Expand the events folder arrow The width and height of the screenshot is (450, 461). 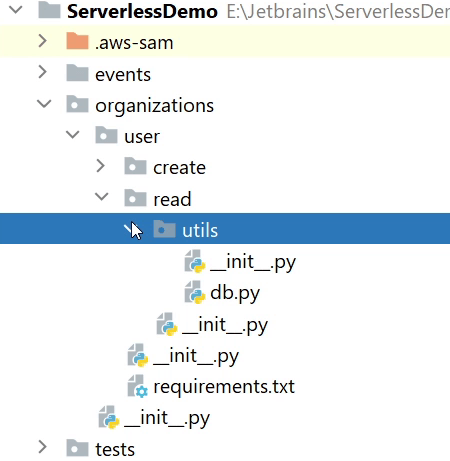click(43, 72)
